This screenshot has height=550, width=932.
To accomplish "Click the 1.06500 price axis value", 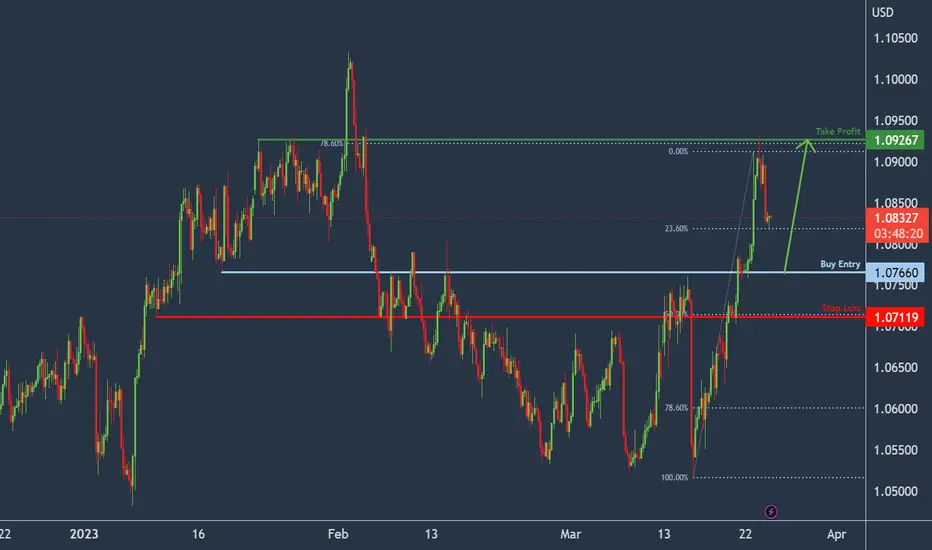I will pos(895,368).
